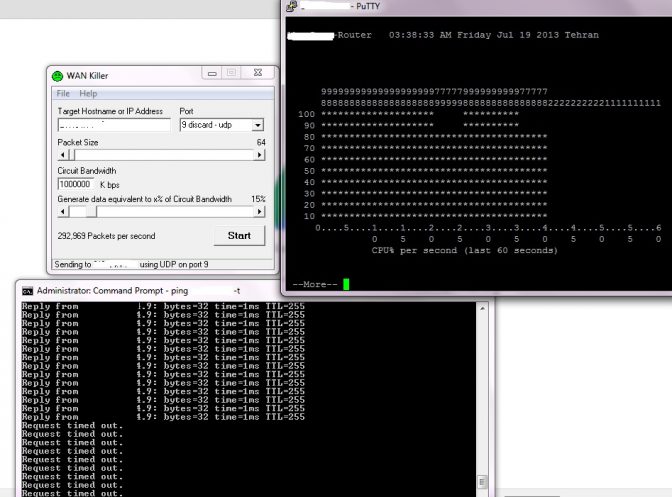This screenshot has width=672, height=497.
Task: Open the File menu in WAN Killer
Action: click(x=64, y=93)
